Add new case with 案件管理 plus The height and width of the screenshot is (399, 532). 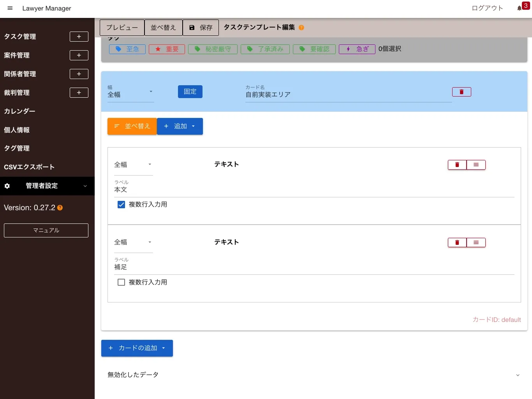79,55
